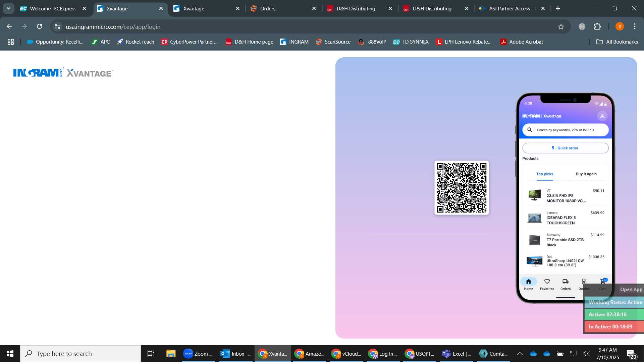Open Zoom from the taskbar
The image size is (644, 362).
[x=199, y=354]
